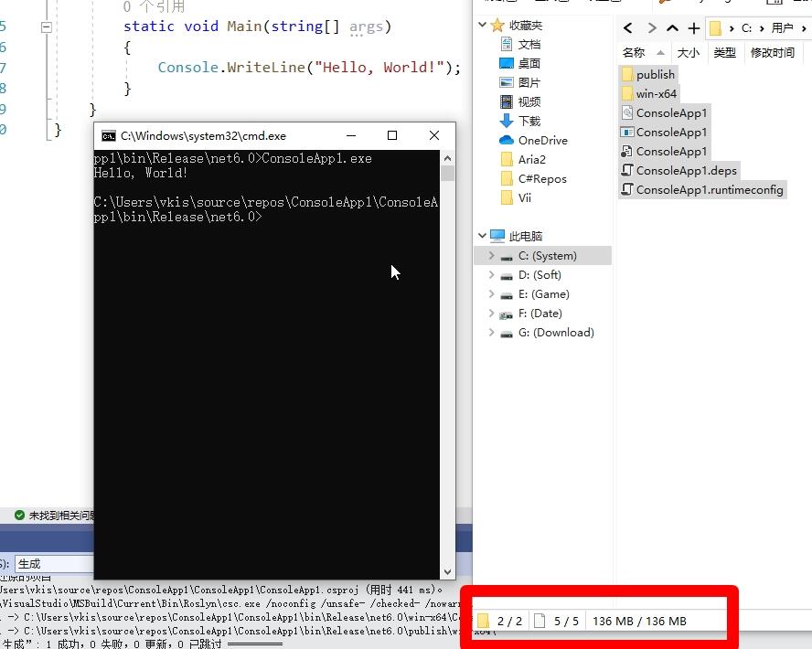Screen dimensions: 812x649
Task: Click the cmd window scrollbar down arrow
Action: pyautogui.click(x=447, y=571)
